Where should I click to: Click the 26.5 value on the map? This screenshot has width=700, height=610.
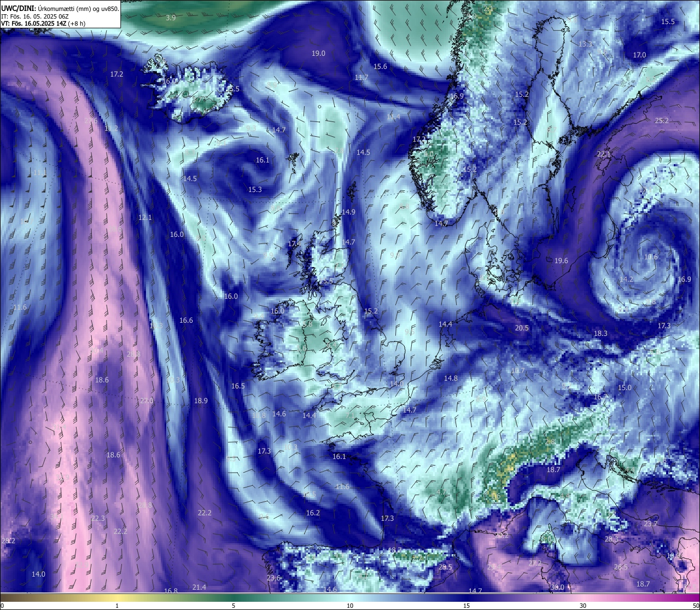(621, 567)
